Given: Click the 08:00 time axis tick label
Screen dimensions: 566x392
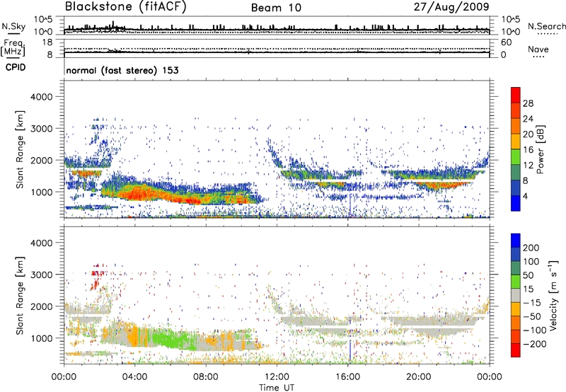Looking at the screenshot, I should pos(206,377).
